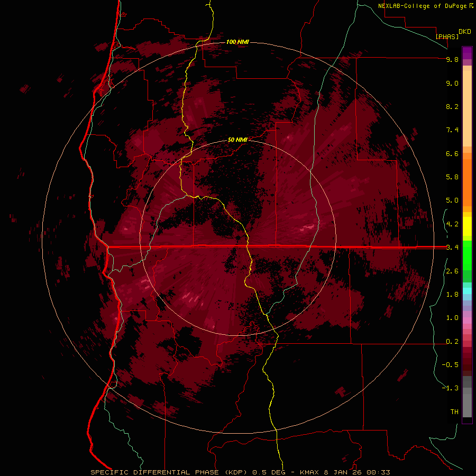Select the 1.8 scale value
The width and height of the screenshot is (476, 476).
452,295
